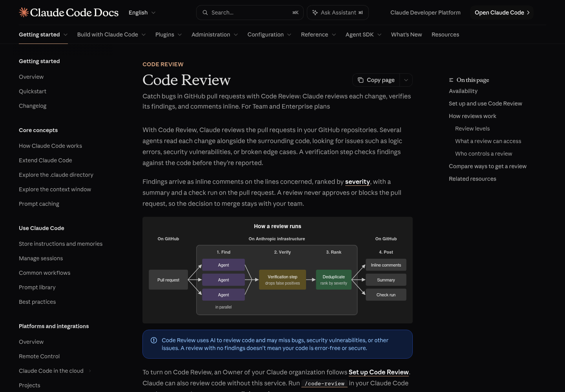Open Remote Control in the sidebar
565x392 pixels.
(39, 356)
